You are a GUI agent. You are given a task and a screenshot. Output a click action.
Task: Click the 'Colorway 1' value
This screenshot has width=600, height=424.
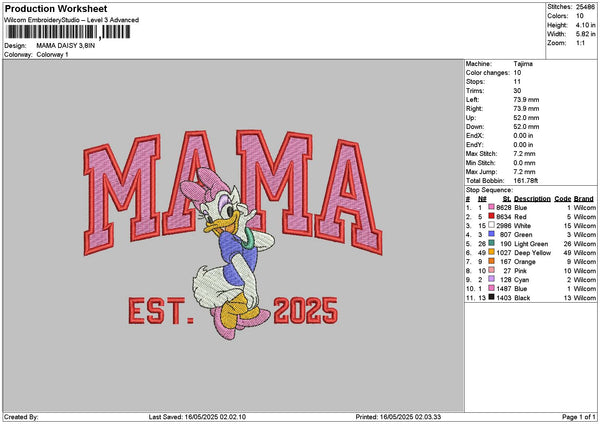[x=52, y=55]
